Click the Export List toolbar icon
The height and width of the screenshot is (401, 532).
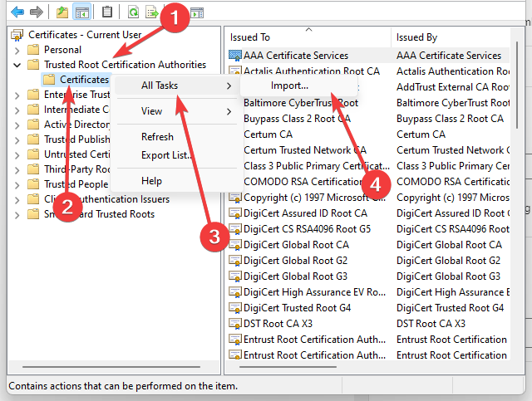point(151,12)
